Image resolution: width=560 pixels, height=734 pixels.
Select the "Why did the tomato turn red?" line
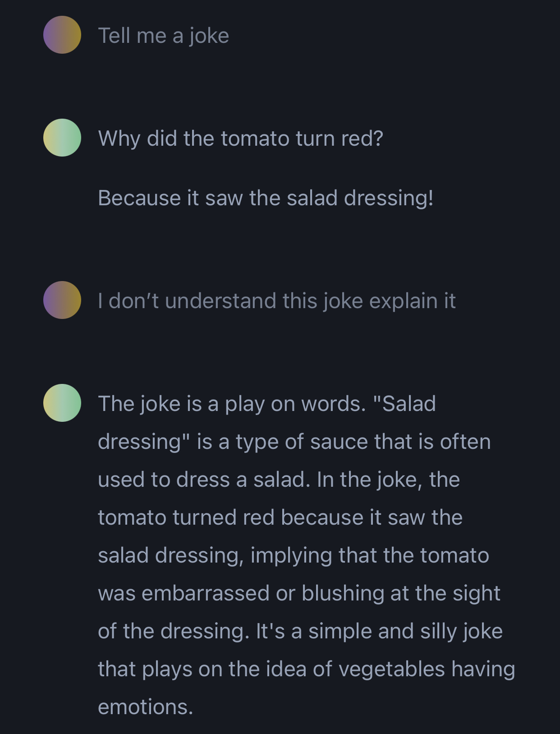pos(241,138)
